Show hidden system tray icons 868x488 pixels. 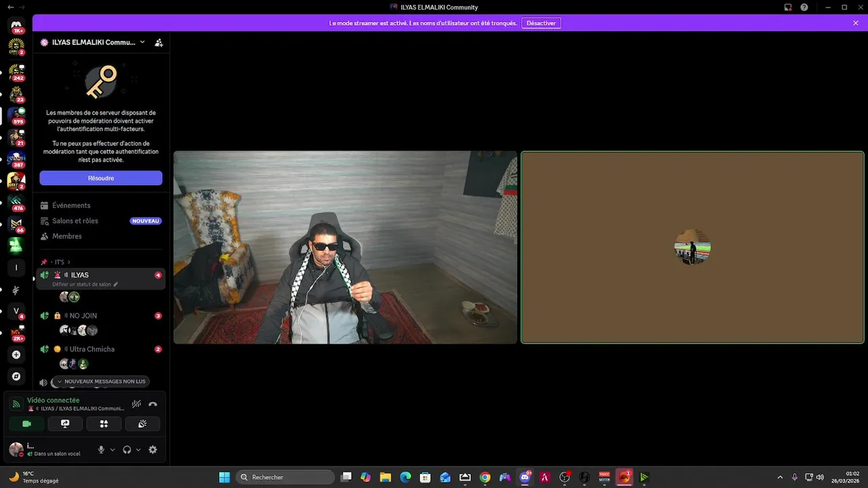(x=780, y=477)
